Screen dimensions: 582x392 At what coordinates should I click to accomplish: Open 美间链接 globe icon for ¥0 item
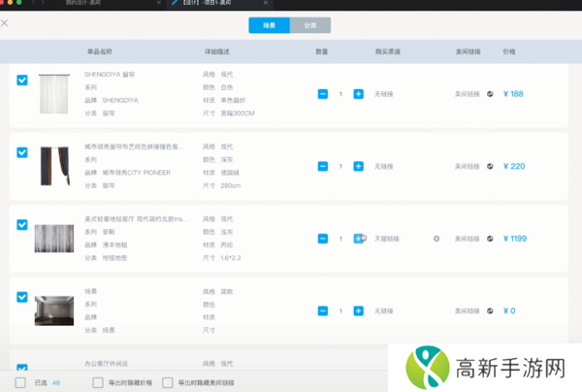[x=490, y=311]
